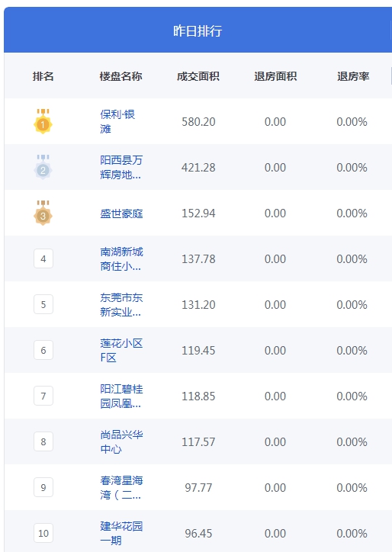Open the 南湖新城商住小... link

121,258
